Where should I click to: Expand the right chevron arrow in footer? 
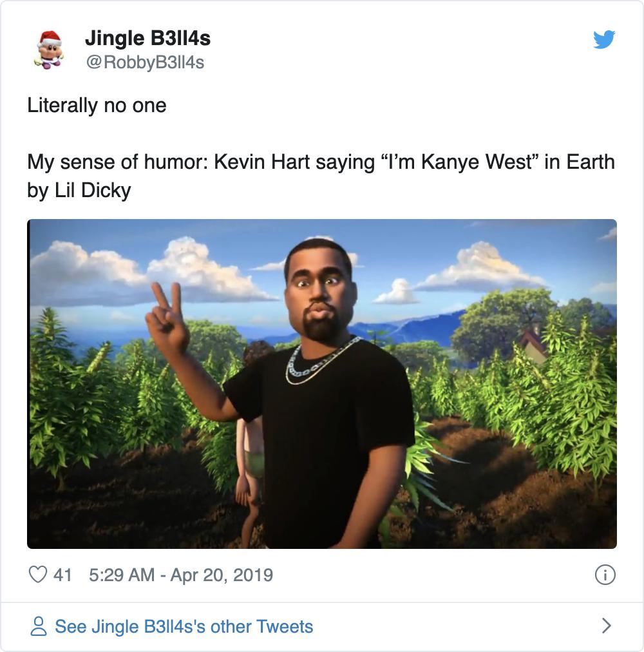point(605,626)
